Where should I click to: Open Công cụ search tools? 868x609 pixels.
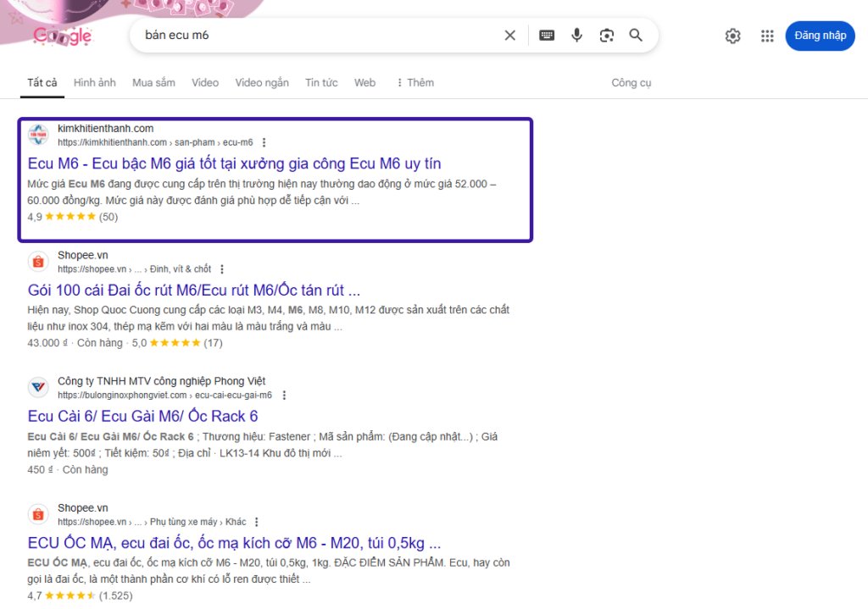[x=631, y=83]
